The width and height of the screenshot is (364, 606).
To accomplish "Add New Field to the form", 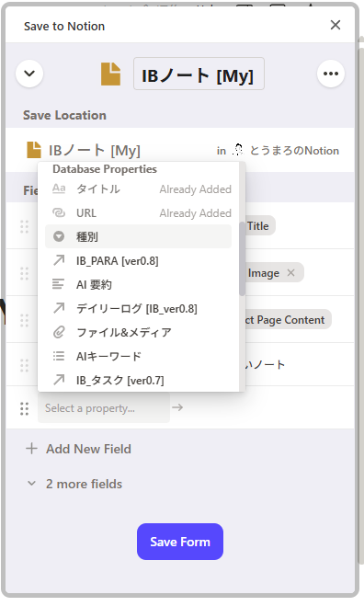I will 78,449.
